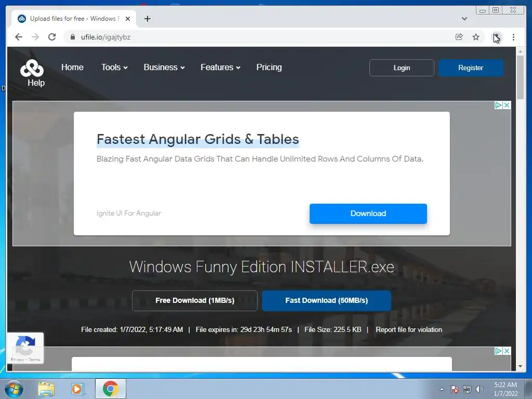This screenshot has width=532, height=399.
Task: Click File Size: 225.5 KB text
Action: pyautogui.click(x=333, y=330)
